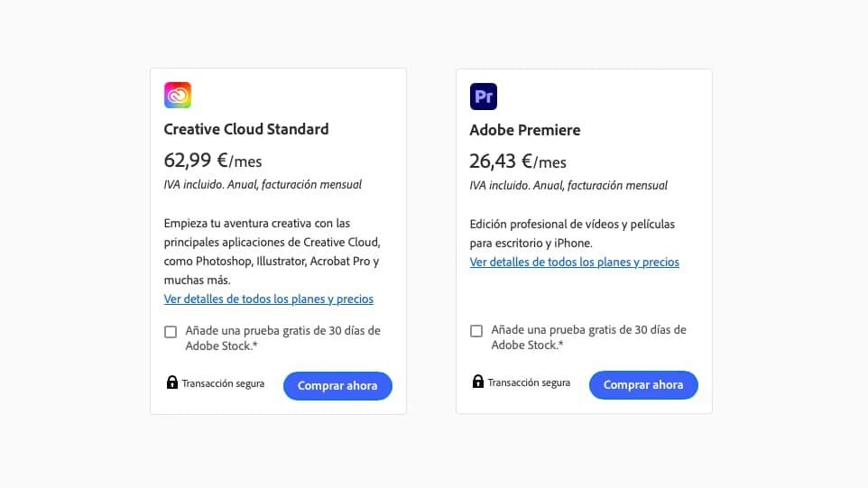Select the Creative Cloud Standard heading
This screenshot has height=488, width=868.
coord(246,129)
